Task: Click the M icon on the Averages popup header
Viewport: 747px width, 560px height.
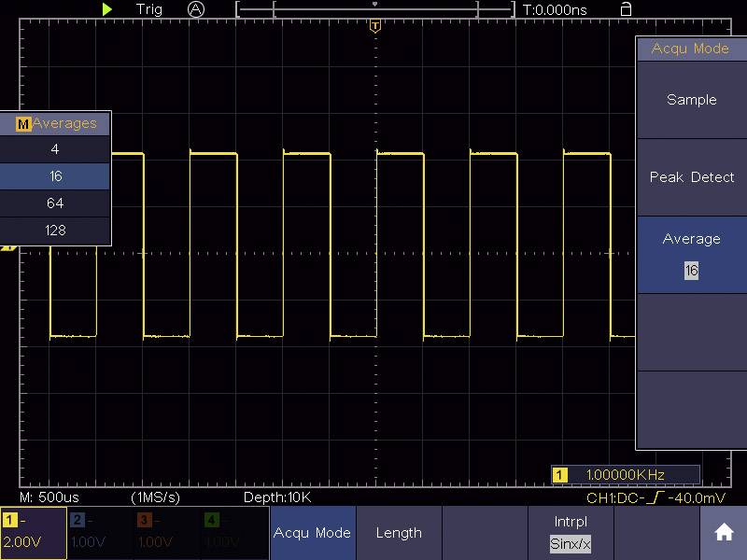Action: (26, 122)
